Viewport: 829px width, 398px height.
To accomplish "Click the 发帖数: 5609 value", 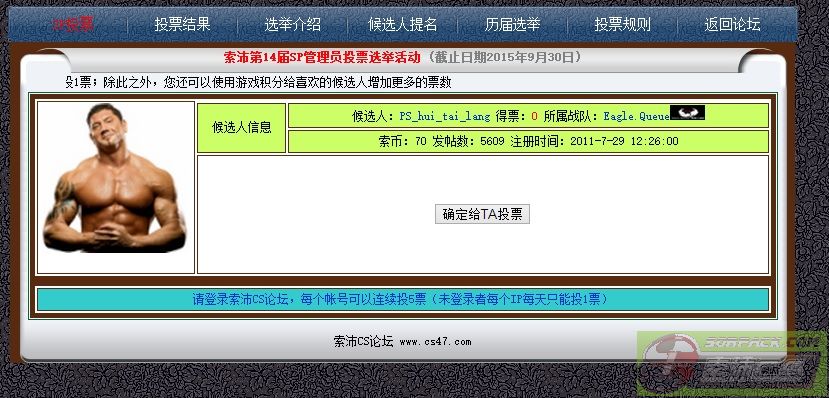I will (x=468, y=142).
